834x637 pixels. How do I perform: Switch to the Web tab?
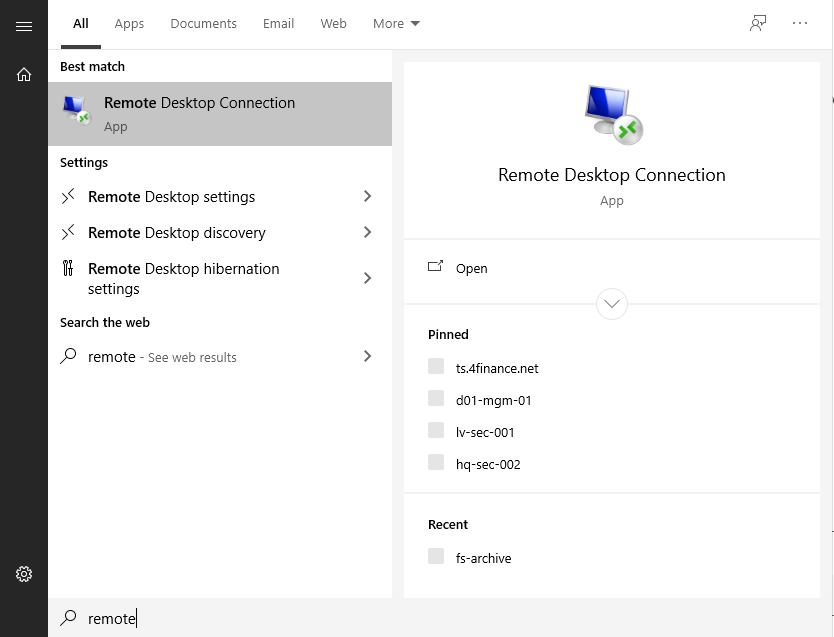333,23
